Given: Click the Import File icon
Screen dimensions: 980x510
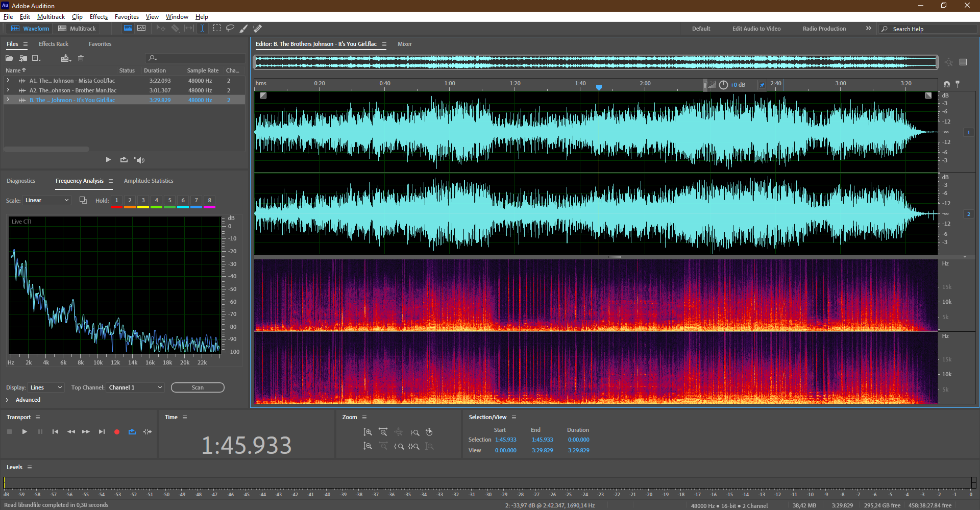Looking at the screenshot, I should pos(23,58).
